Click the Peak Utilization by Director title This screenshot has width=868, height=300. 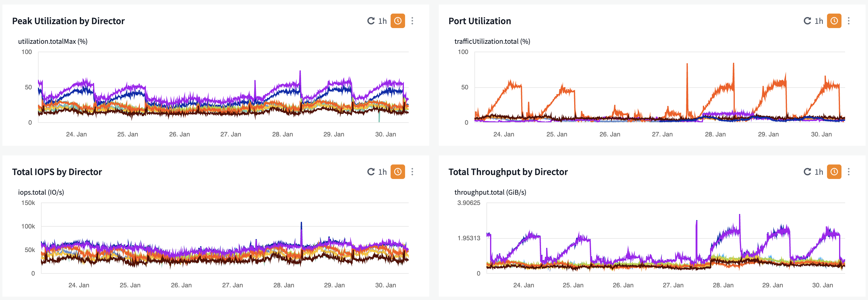point(68,21)
